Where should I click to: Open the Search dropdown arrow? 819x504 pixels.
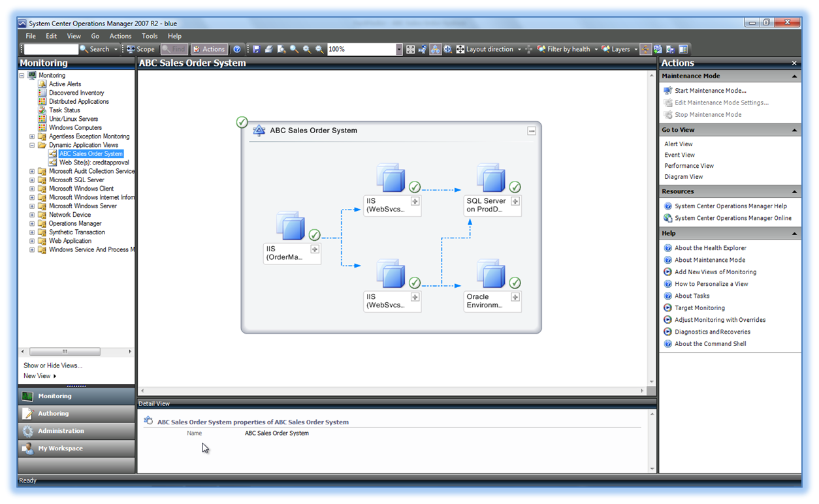[116, 49]
